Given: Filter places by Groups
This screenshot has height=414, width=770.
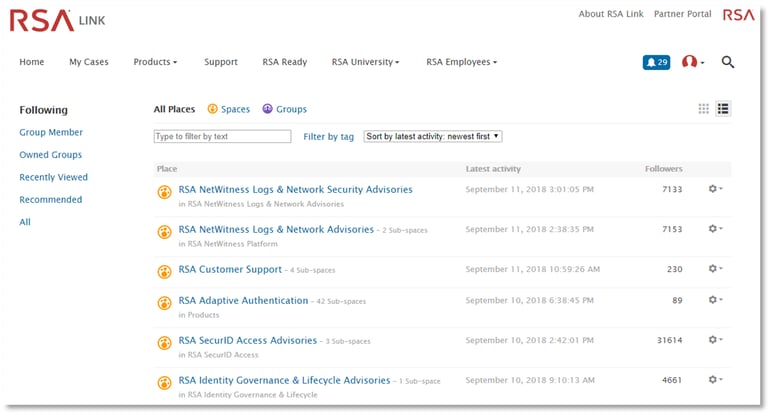Looking at the screenshot, I should (284, 109).
